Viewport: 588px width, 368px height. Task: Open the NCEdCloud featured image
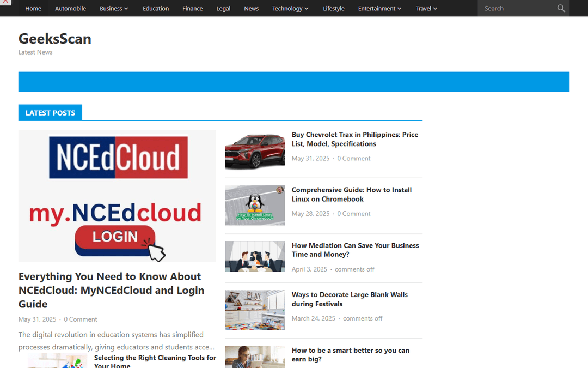[117, 196]
